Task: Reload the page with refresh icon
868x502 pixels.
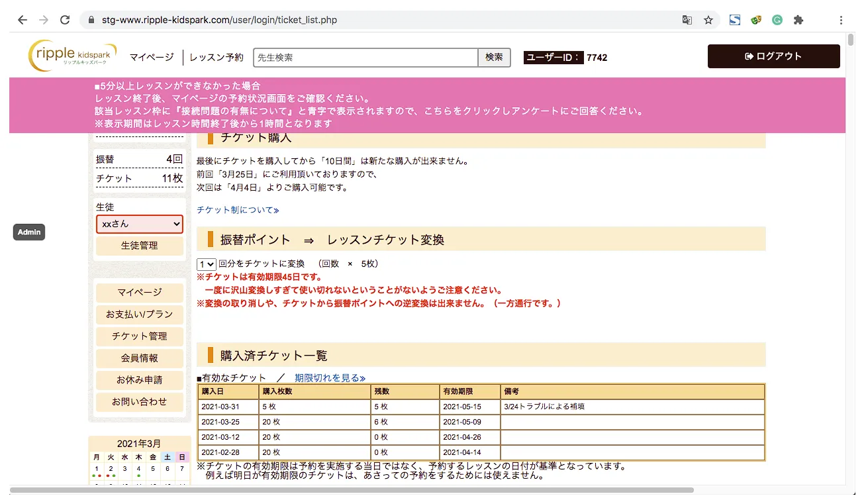Action: pyautogui.click(x=65, y=20)
